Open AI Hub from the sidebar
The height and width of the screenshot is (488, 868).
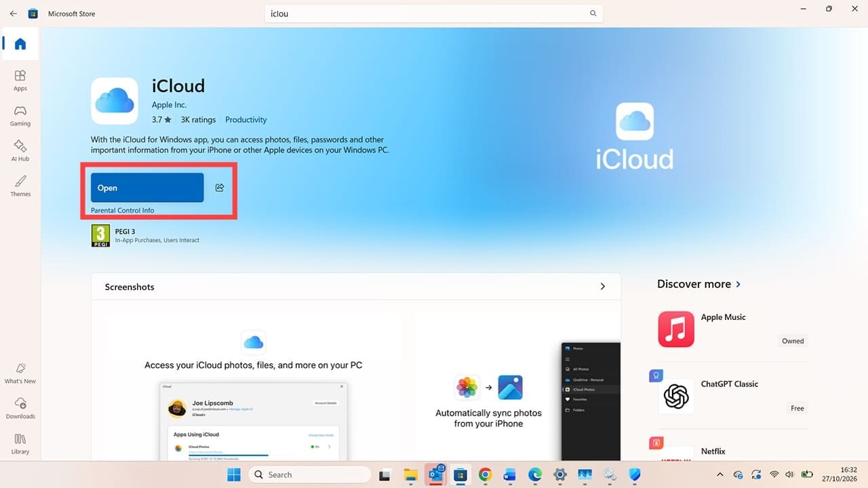click(20, 150)
